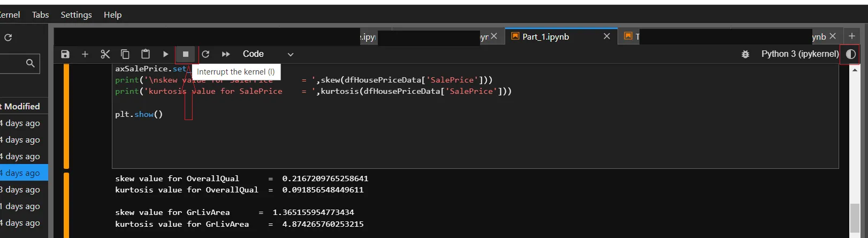Cut the selected cell with scissors icon
This screenshot has width=868, height=238.
pos(105,54)
